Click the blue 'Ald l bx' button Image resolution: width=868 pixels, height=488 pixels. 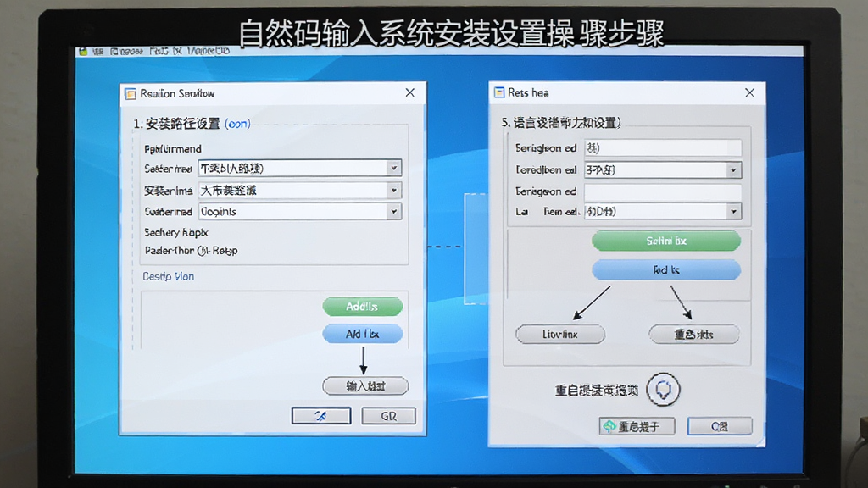click(x=363, y=334)
